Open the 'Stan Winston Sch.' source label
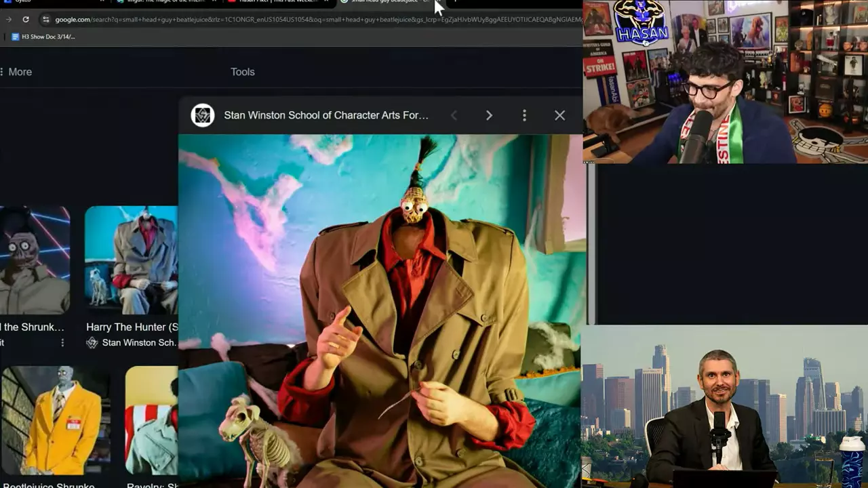 tap(139, 343)
